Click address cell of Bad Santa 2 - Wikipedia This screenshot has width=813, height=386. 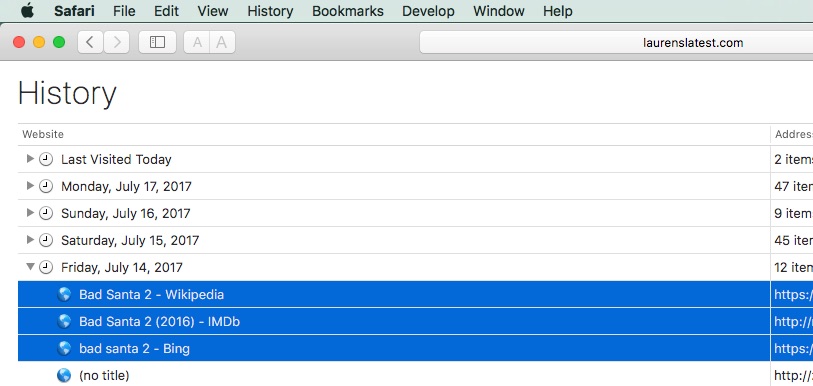click(x=793, y=295)
